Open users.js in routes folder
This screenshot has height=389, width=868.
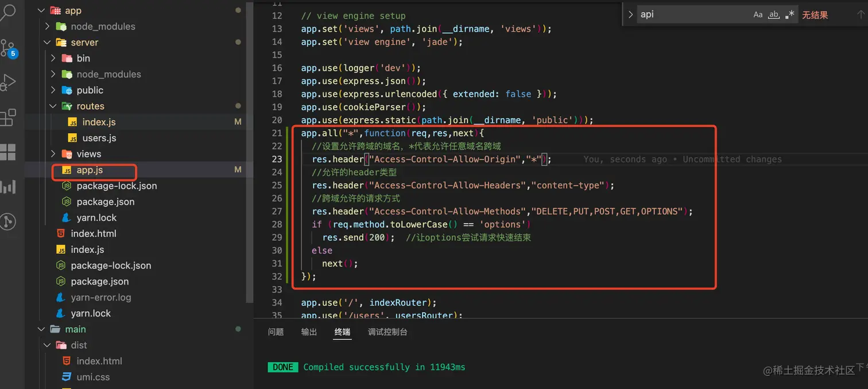coord(99,138)
